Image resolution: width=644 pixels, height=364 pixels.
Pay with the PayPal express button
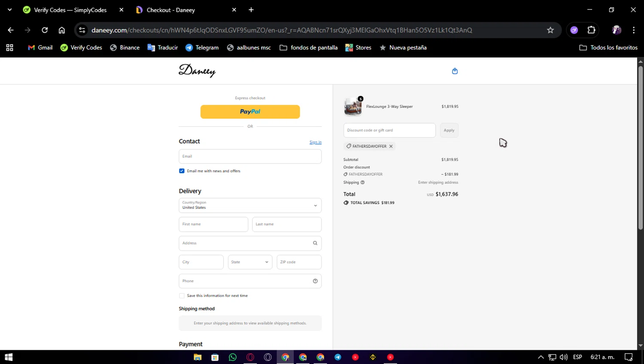(250, 112)
